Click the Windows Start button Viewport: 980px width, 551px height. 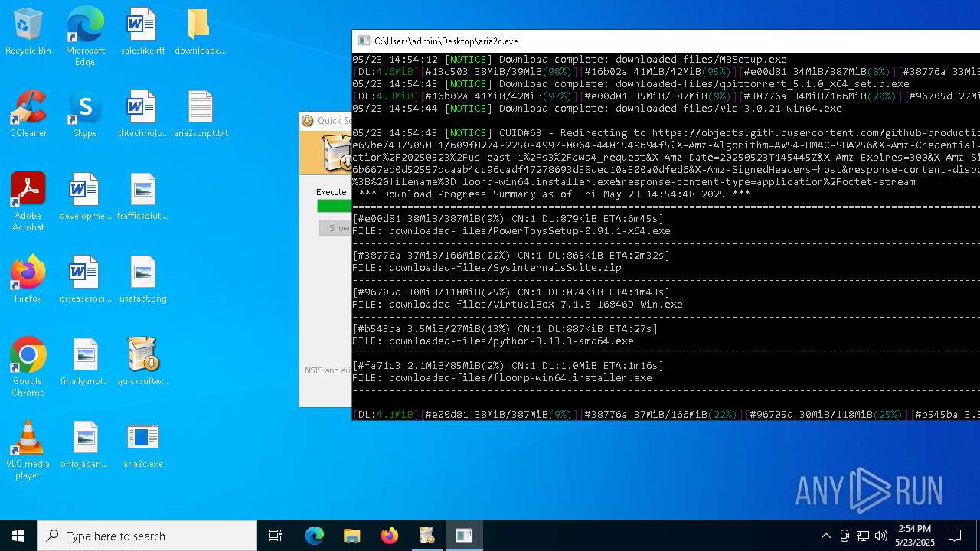click(18, 536)
